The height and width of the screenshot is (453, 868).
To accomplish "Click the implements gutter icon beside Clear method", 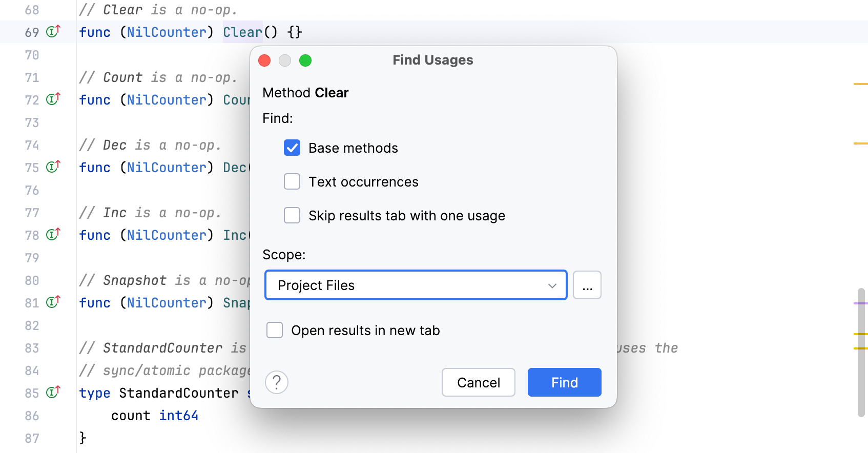I will point(54,31).
